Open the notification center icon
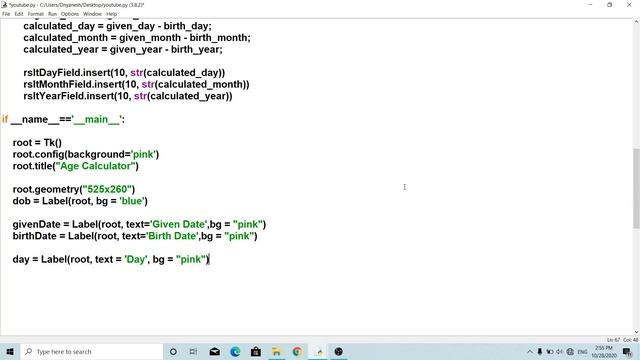Image resolution: width=640 pixels, height=360 pixels. coord(627,351)
